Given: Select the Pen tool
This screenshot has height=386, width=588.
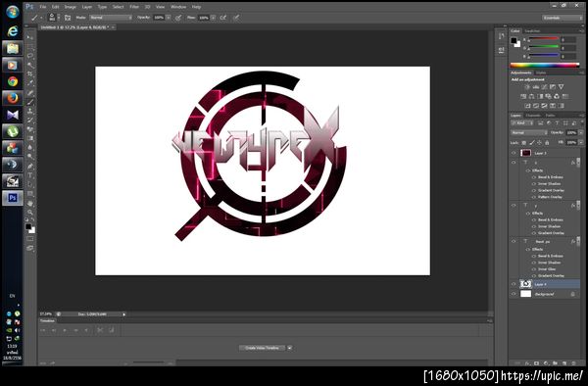Looking at the screenshot, I should point(30,166).
